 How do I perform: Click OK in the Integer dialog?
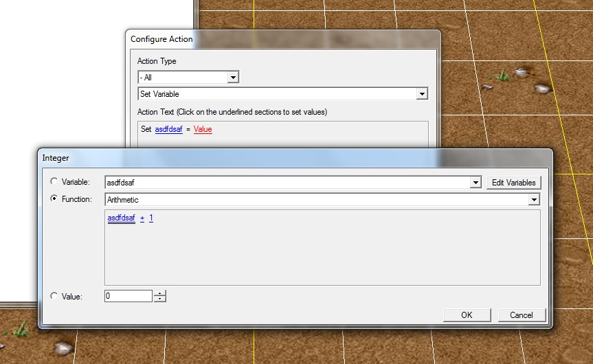pyautogui.click(x=467, y=315)
